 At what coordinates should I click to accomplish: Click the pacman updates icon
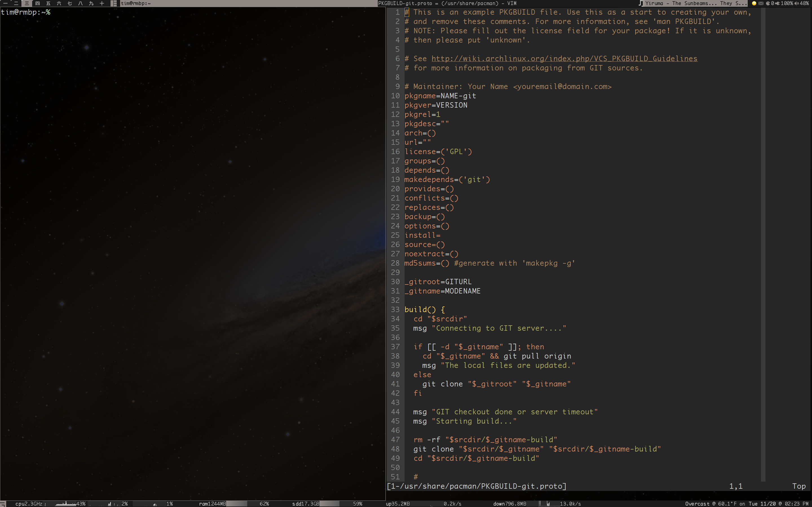pos(768,3)
